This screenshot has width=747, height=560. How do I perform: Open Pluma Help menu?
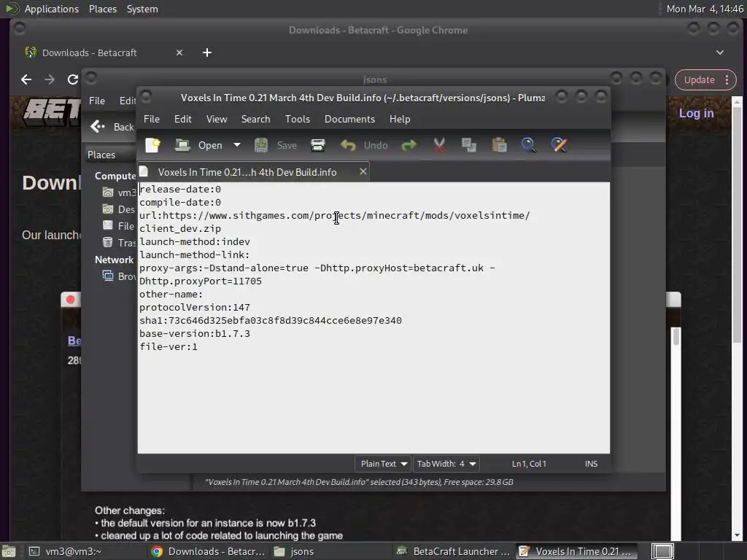pyautogui.click(x=400, y=119)
